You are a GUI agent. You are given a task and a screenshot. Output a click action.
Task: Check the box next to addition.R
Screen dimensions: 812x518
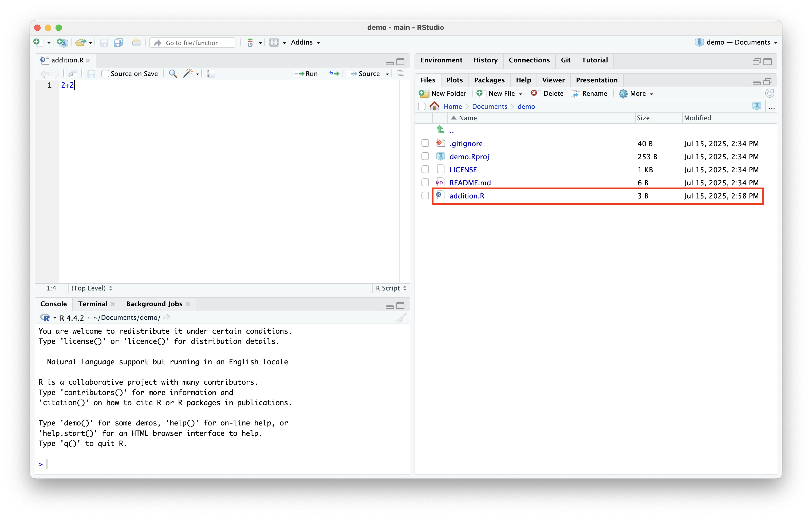pyautogui.click(x=425, y=196)
